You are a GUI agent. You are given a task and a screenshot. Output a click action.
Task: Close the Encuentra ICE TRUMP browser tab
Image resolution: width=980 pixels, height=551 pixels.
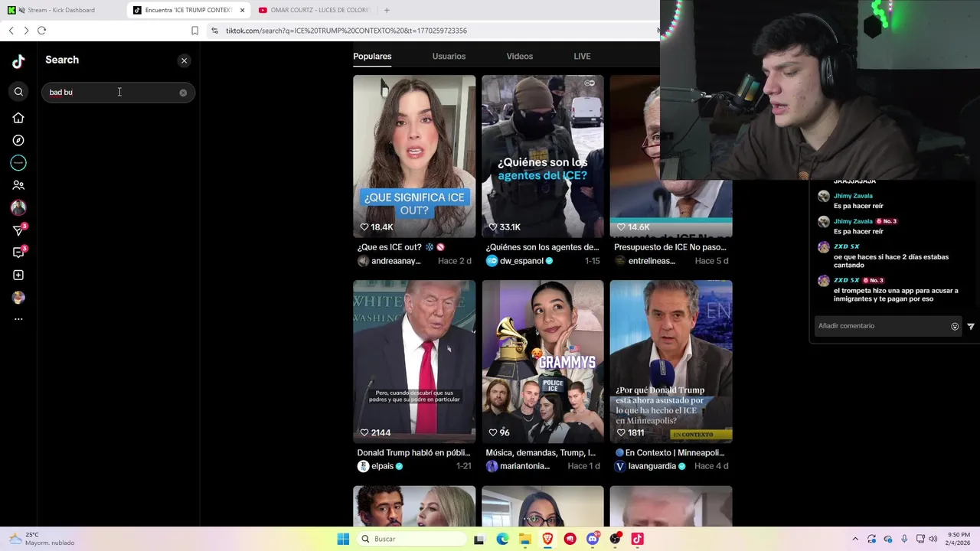[x=243, y=10]
